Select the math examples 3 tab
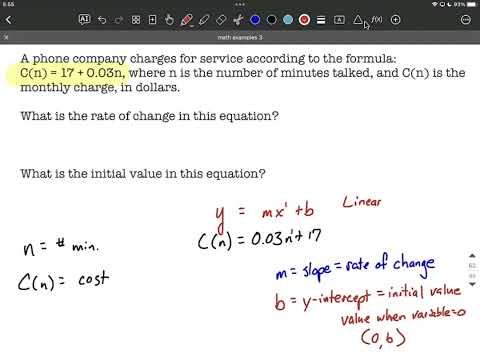 [240, 37]
